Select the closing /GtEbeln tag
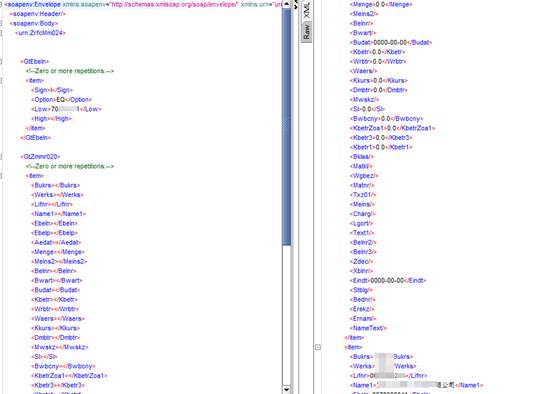Viewport: 553px width, 394px height. tap(36, 138)
